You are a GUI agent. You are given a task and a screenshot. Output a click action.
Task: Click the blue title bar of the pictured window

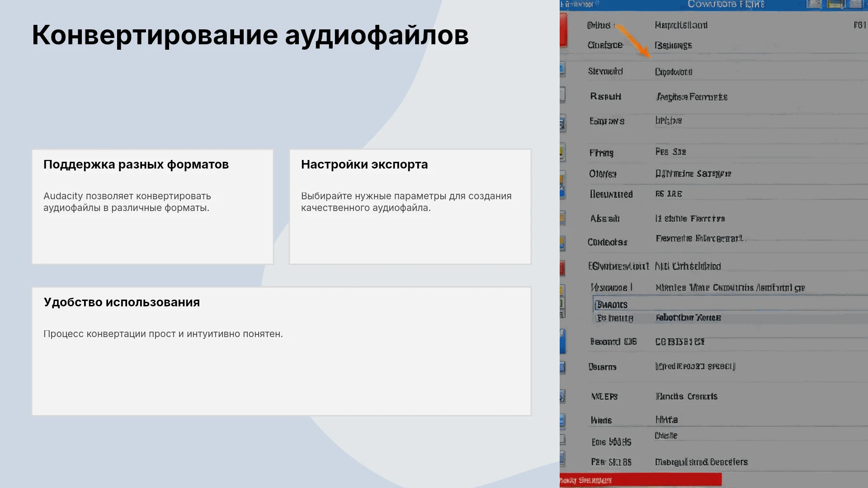(714, 5)
